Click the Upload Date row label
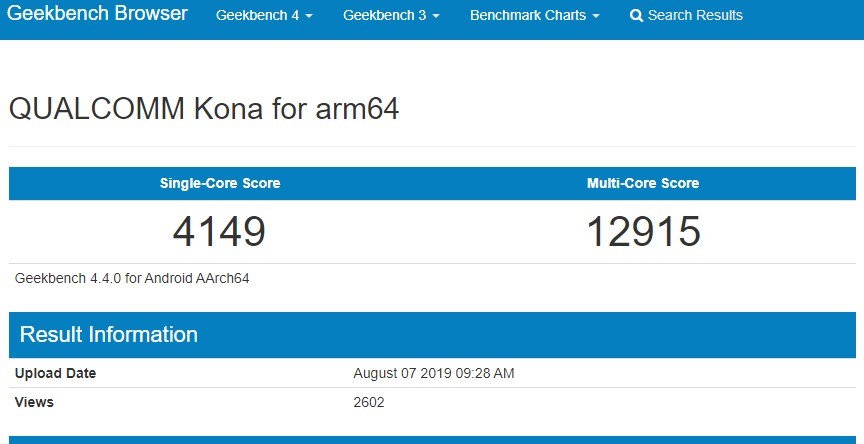The width and height of the screenshot is (864, 444). coord(55,373)
